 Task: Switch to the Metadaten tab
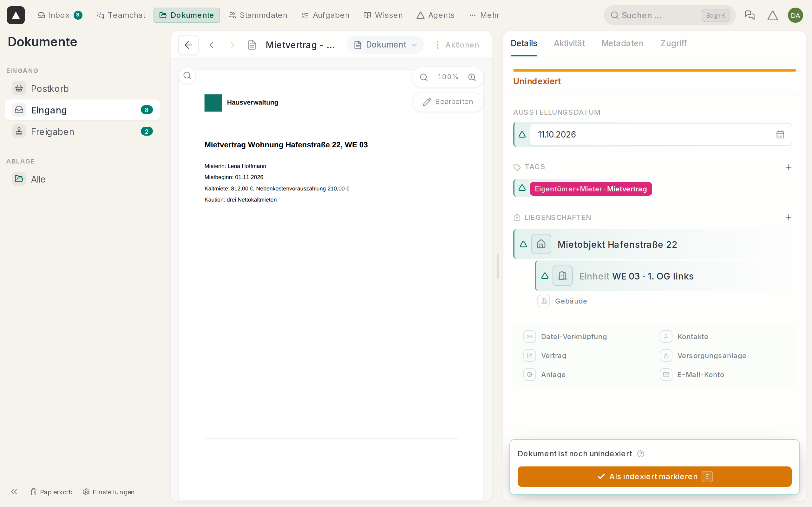622,43
